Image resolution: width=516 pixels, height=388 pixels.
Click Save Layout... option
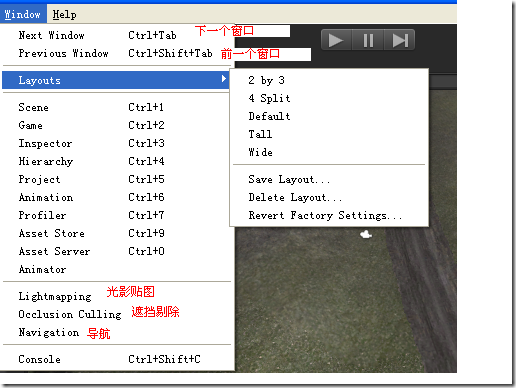pos(329,179)
